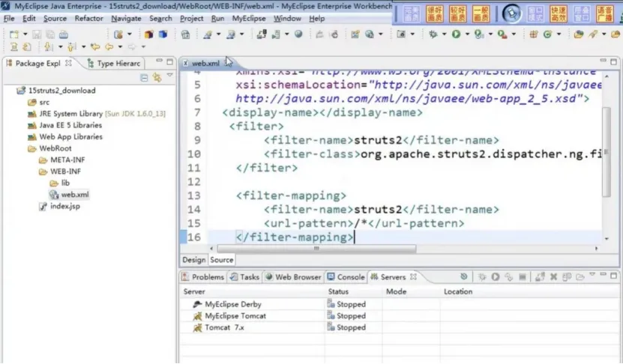Select the MyEclipse Tomcat server row
The image size is (623, 364).
click(x=400, y=316)
